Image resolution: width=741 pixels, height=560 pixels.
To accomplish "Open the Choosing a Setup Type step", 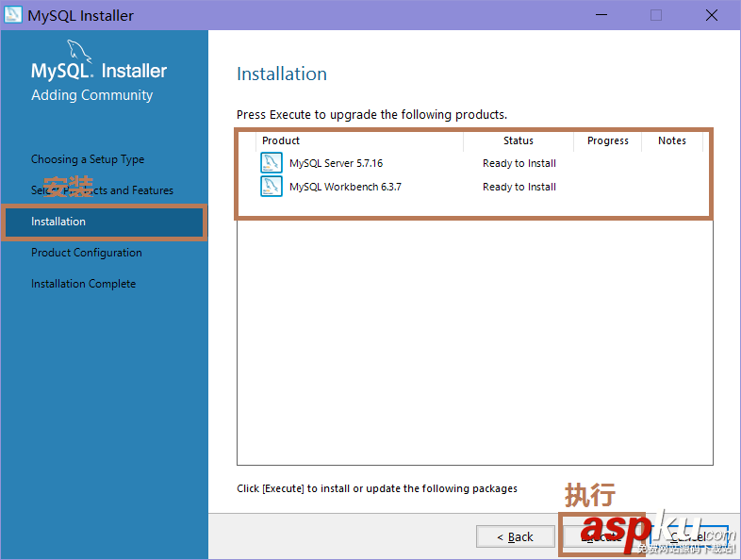I will [88, 159].
